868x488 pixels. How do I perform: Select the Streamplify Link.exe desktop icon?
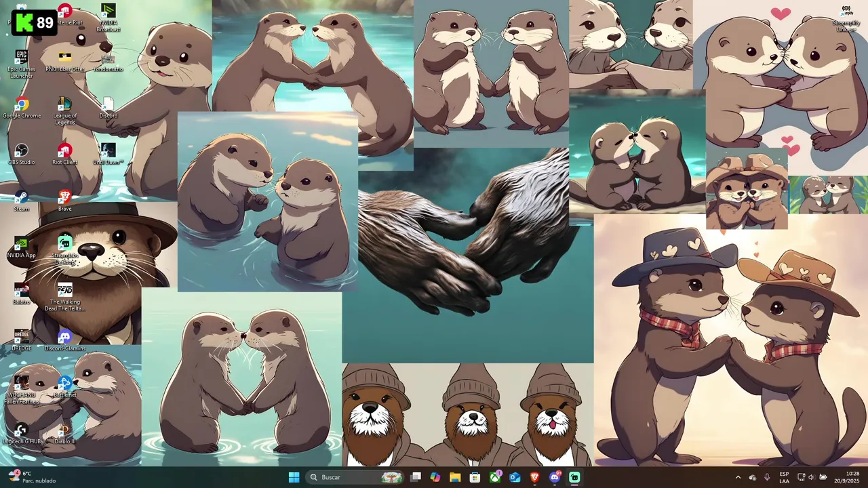point(846,18)
